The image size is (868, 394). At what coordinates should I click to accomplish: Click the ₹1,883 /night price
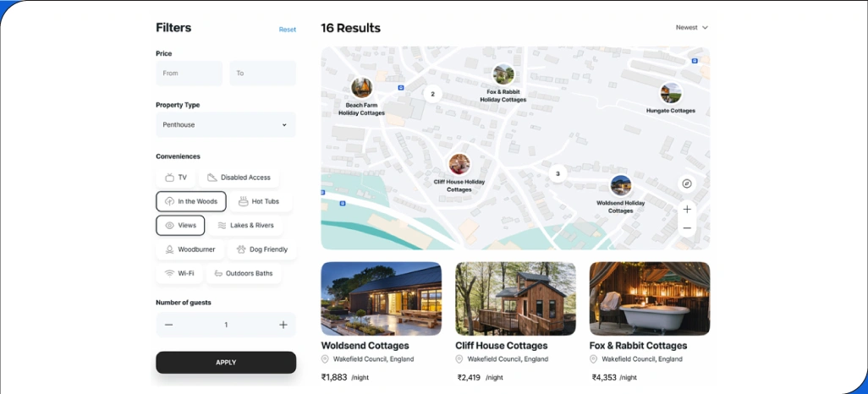pos(345,377)
